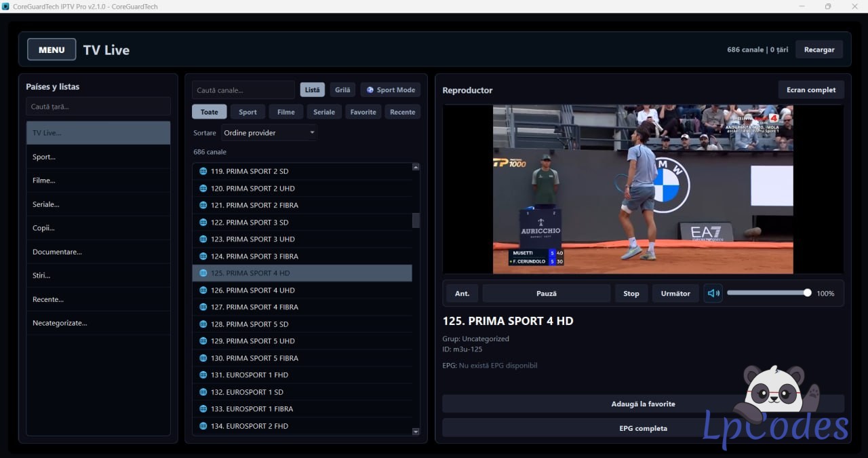Screen dimensions: 868x458
Task: Click the globe icon beside 134. EUROSPORT 2 FHD
Action: (203, 425)
